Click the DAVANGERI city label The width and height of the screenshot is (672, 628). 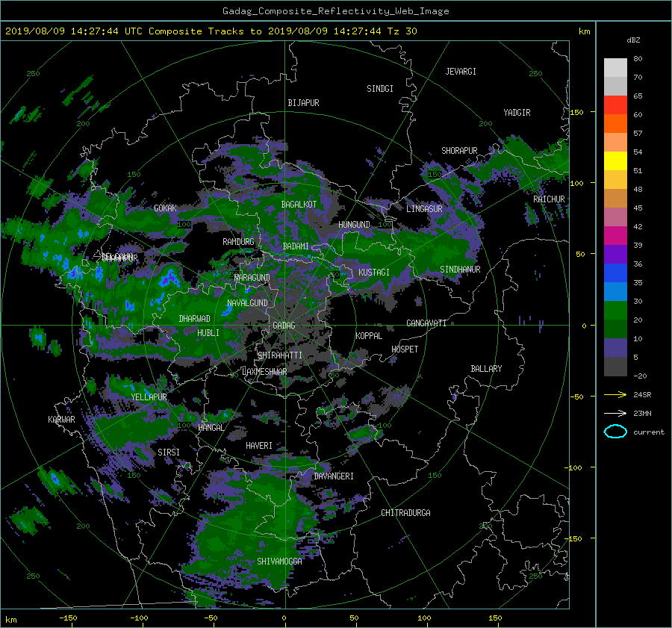tap(334, 476)
